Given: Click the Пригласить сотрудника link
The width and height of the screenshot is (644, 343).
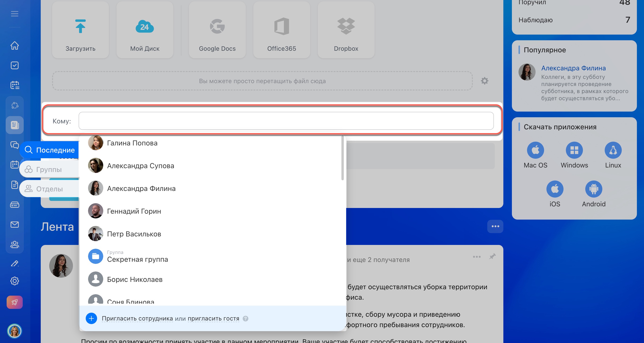Looking at the screenshot, I should tap(137, 318).
